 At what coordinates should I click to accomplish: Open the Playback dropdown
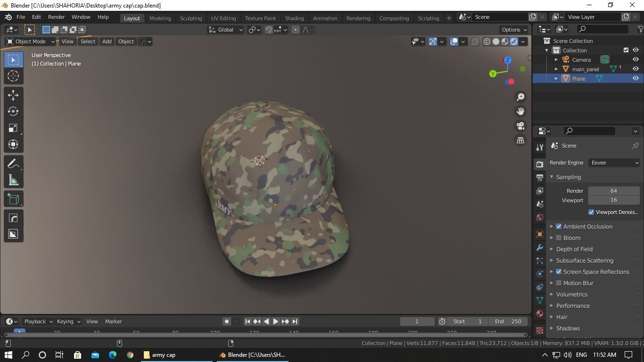38,321
